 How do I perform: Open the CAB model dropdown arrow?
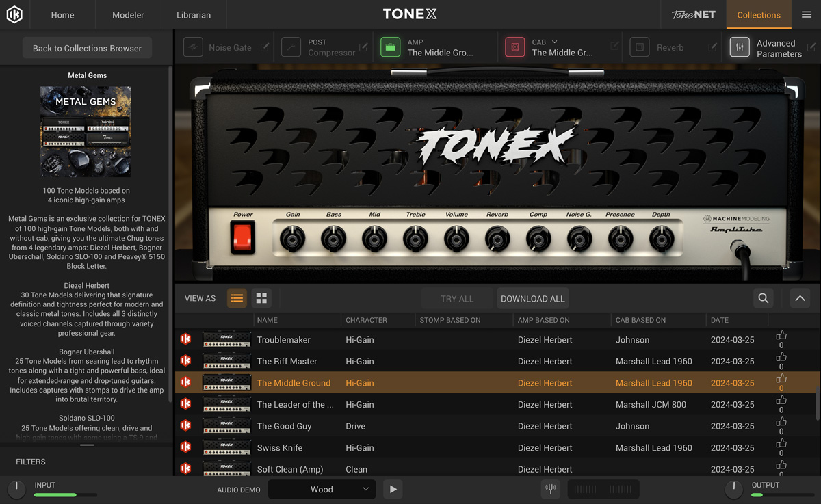(556, 41)
